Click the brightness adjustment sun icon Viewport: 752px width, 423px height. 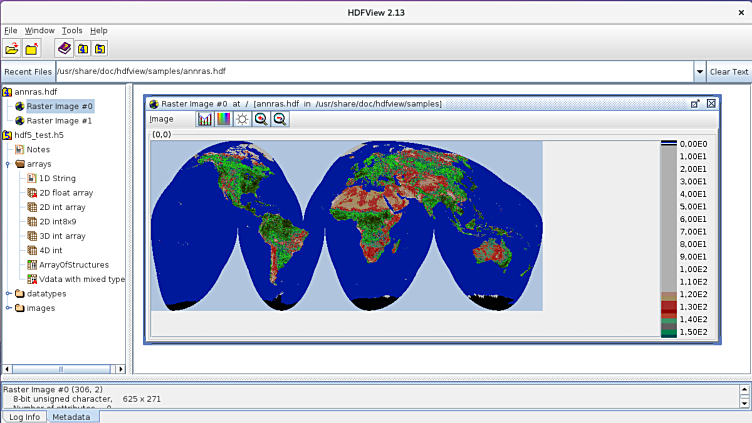tap(242, 119)
